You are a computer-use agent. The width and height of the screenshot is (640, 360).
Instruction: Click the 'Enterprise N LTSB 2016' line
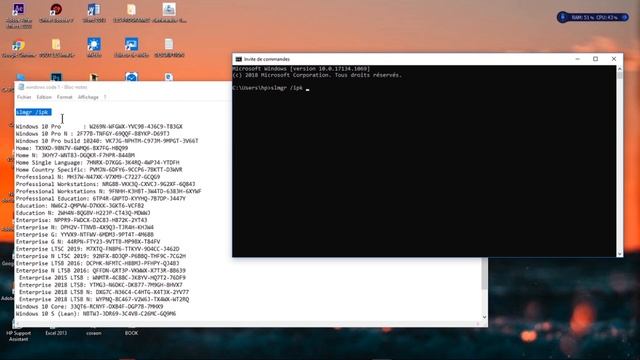point(100,270)
